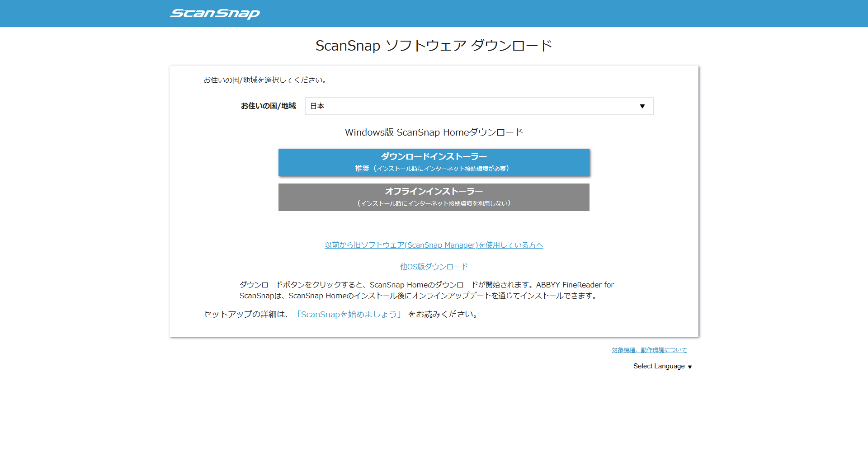This screenshot has width=868, height=466.
Task: Open the 対象機種、動作環境について link
Action: [649, 350]
